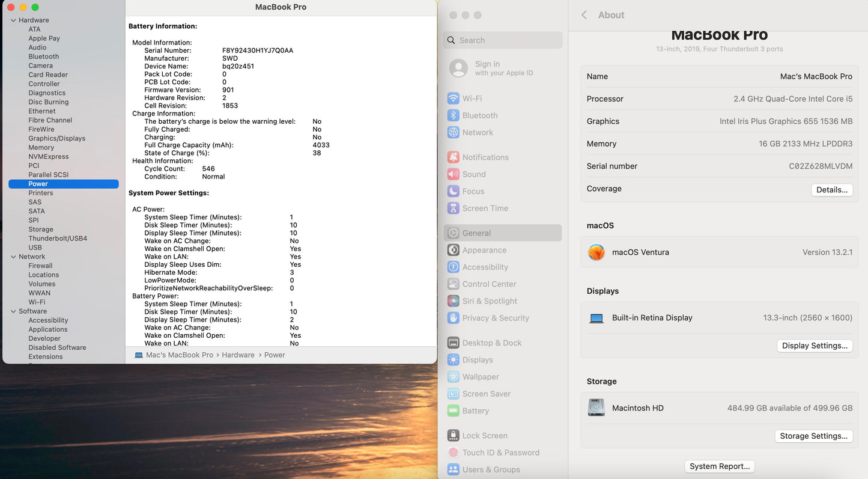Click the Bluetooth icon in System Settings
This screenshot has height=479, width=868.
(x=454, y=115)
